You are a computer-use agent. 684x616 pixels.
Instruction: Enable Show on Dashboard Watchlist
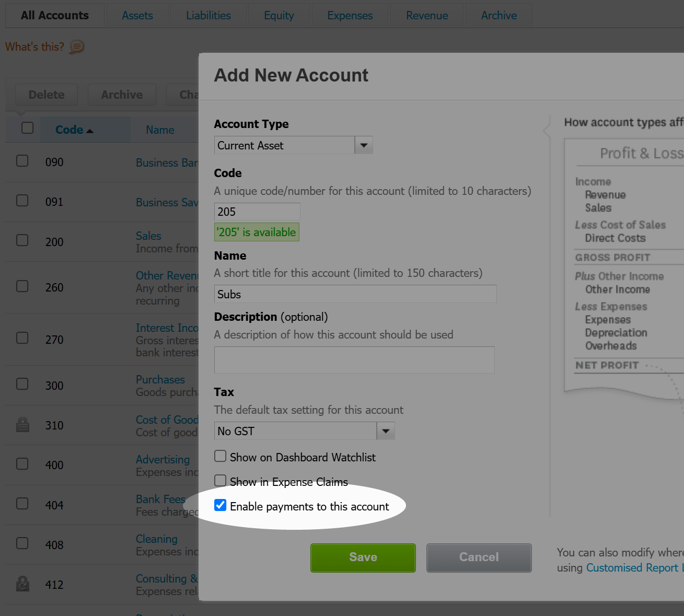click(221, 456)
